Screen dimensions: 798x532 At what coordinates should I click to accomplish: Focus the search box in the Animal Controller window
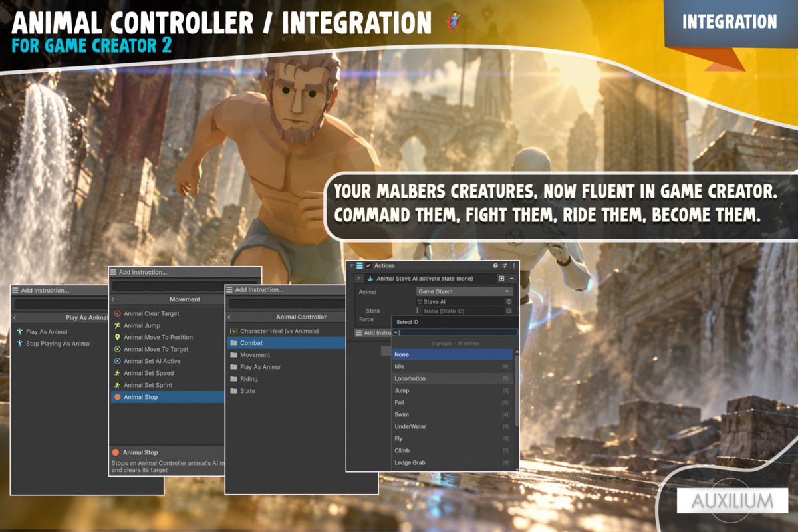pyautogui.click(x=286, y=303)
